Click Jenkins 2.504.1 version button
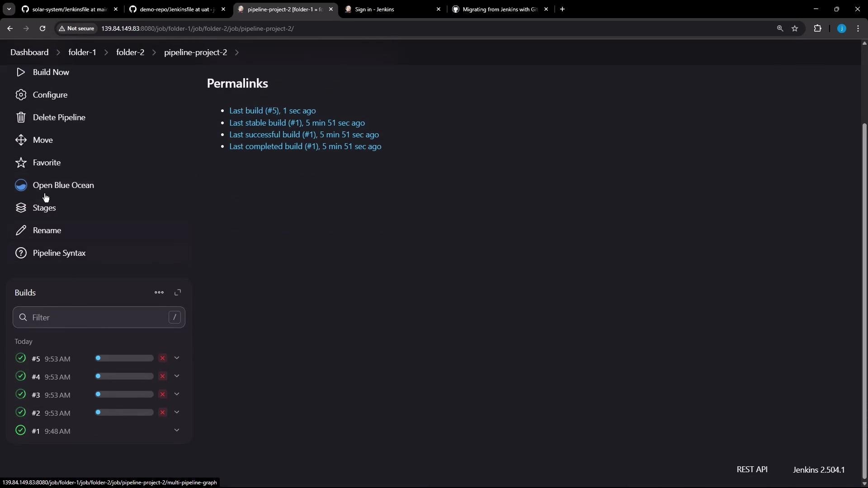Screen dimensions: 868x488 (819, 470)
